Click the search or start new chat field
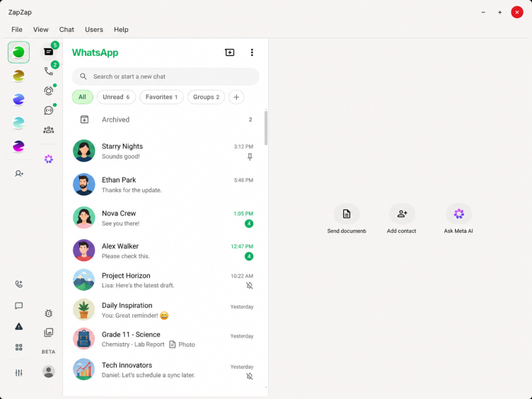Viewport: 532px width, 399px height. pos(166,76)
